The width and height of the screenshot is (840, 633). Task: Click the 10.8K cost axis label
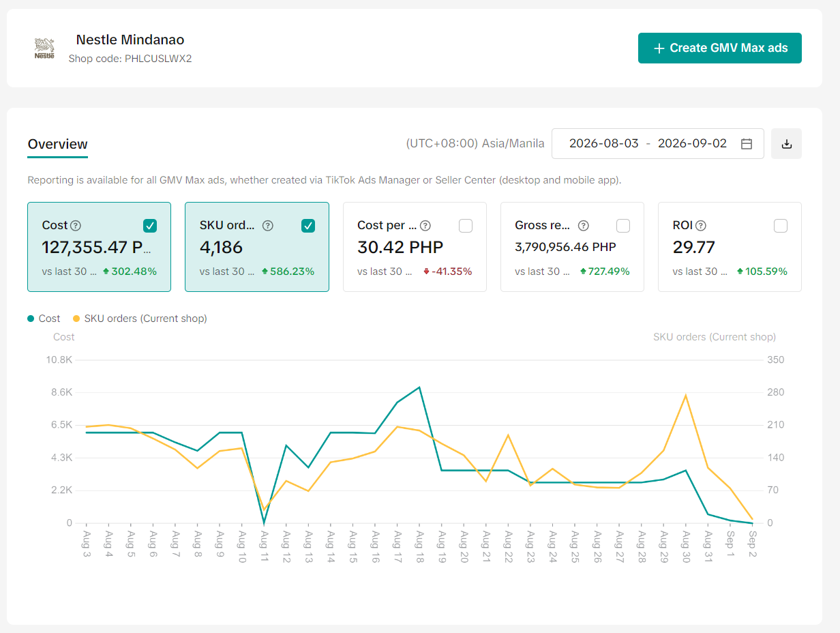pos(60,359)
